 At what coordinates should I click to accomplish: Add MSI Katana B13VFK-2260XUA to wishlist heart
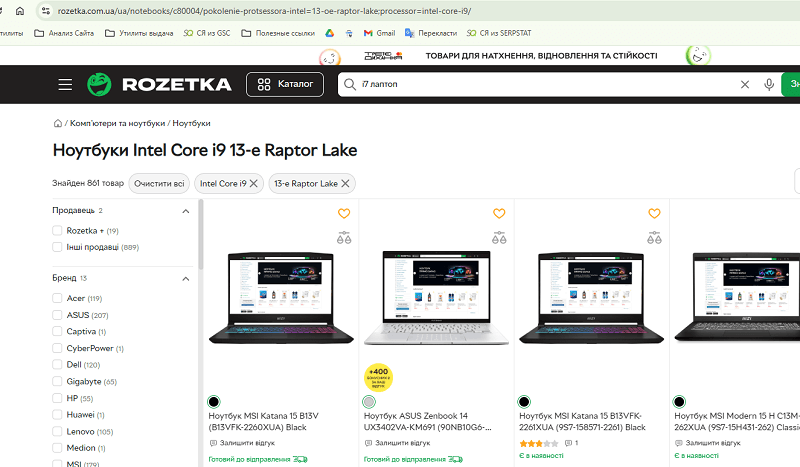point(344,213)
